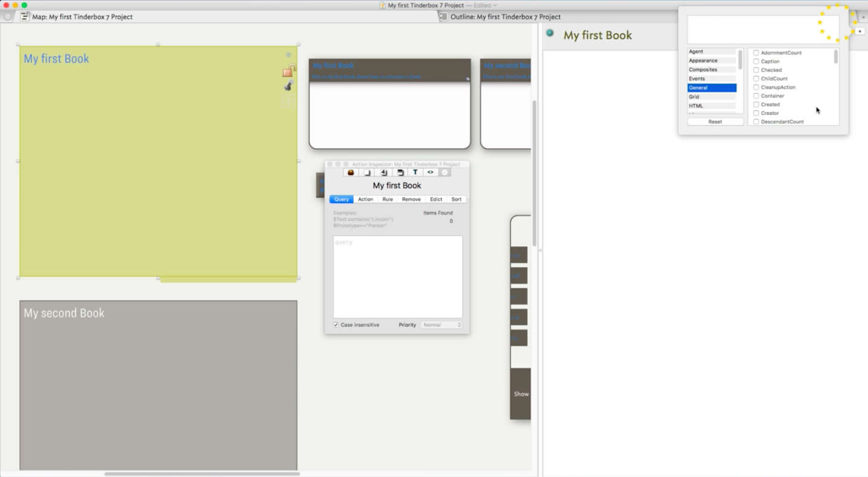The width and height of the screenshot is (868, 477).
Task: Select the Grid attribute group
Action: coord(711,97)
